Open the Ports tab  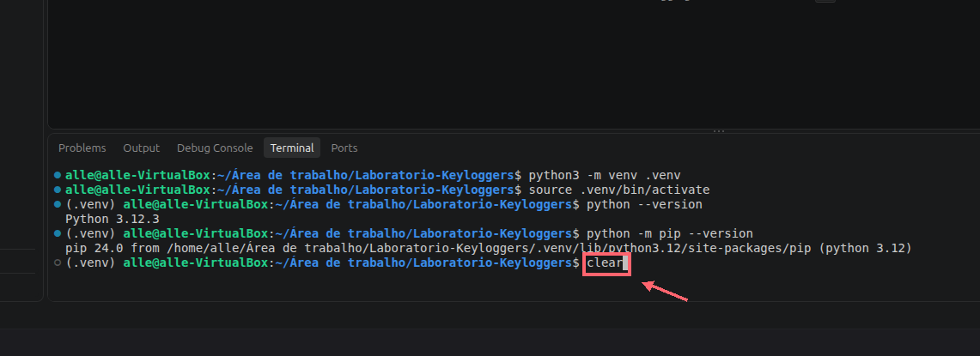point(344,148)
